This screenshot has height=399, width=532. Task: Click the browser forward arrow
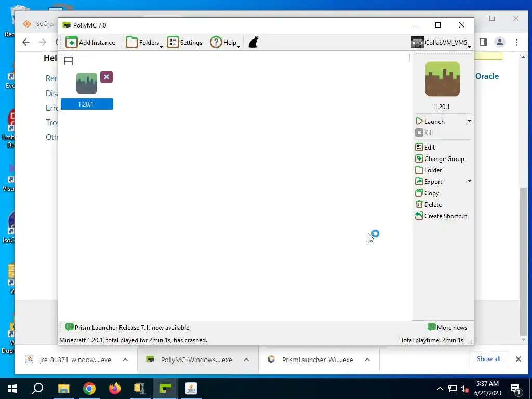coord(43,42)
